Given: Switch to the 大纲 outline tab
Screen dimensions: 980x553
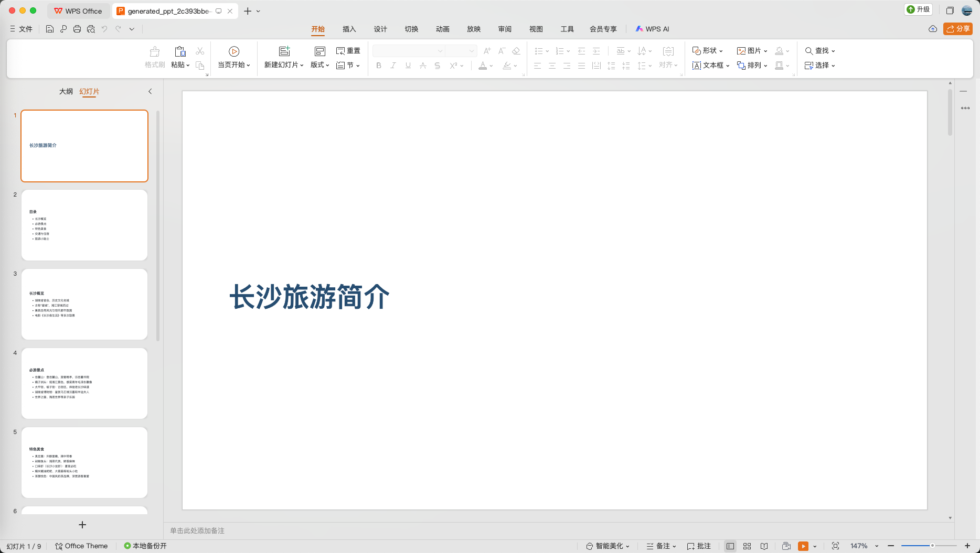Looking at the screenshot, I should coord(66,91).
